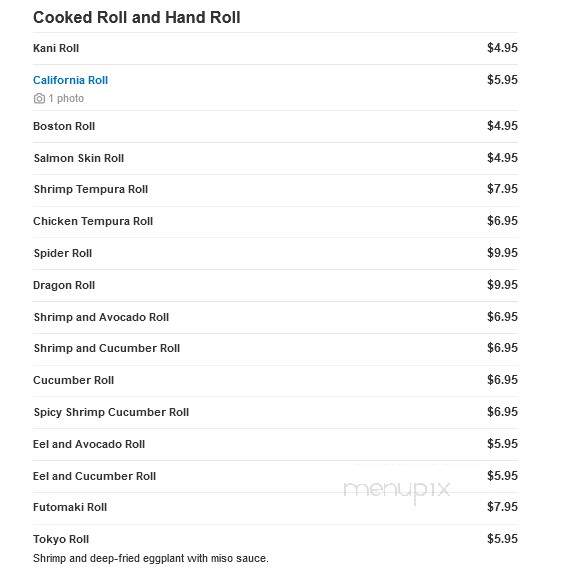Click the menupix watermark logo
Image resolution: width=576 pixels, height=572 pixels.
[x=397, y=491]
